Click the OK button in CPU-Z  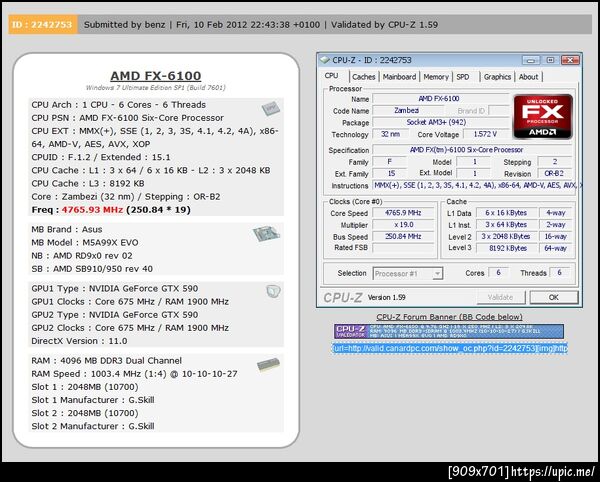554,297
